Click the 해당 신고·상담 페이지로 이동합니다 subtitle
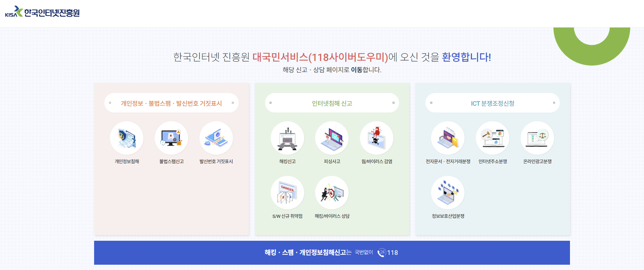Image resolution: width=644 pixels, height=270 pixels. [332, 70]
